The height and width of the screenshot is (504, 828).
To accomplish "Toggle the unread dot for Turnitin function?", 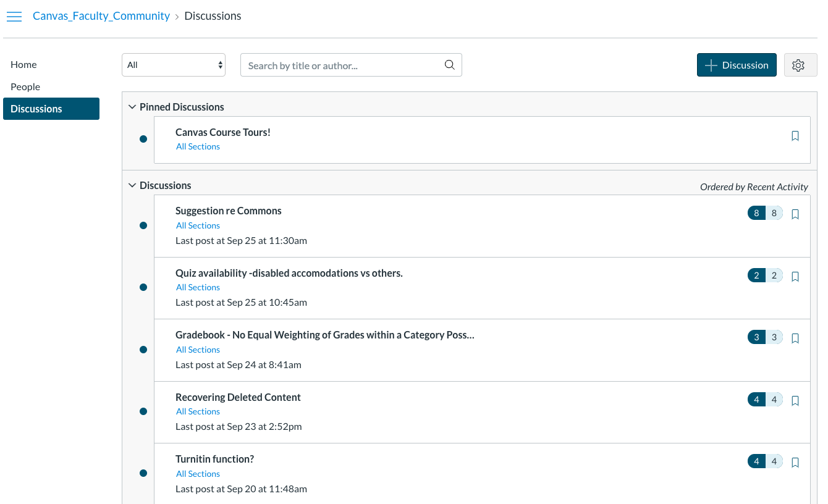I will pyautogui.click(x=143, y=473).
